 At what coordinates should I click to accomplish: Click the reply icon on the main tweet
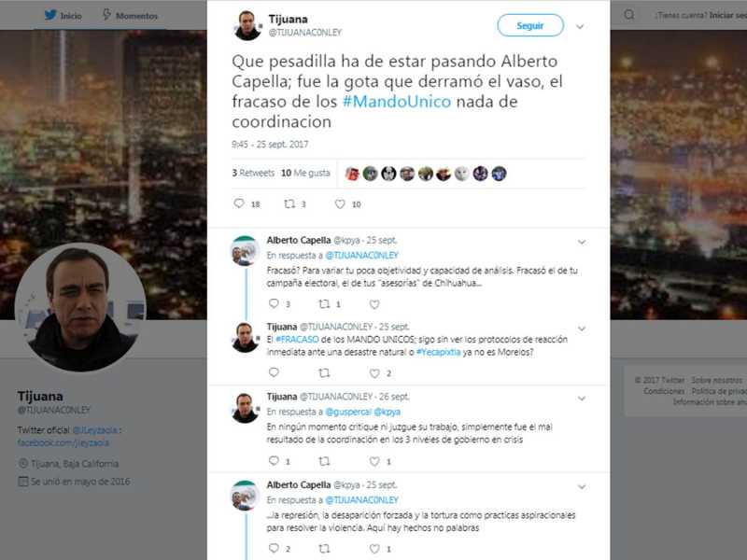[x=239, y=203]
